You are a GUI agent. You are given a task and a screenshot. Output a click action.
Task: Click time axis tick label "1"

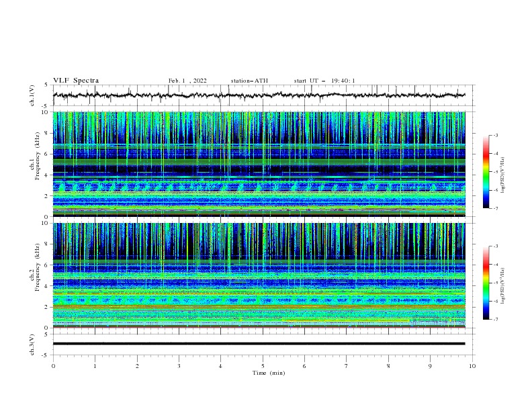95,366
